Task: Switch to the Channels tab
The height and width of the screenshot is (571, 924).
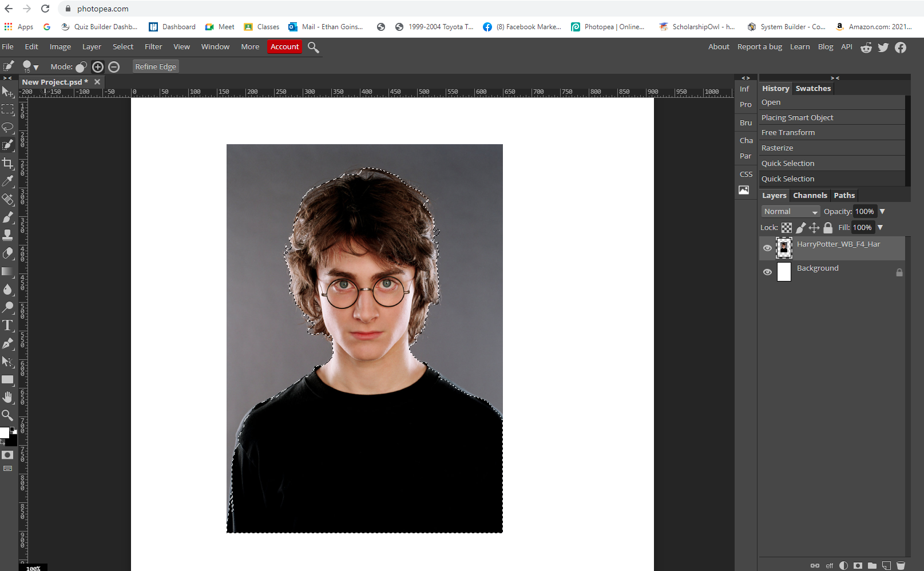Action: point(810,196)
